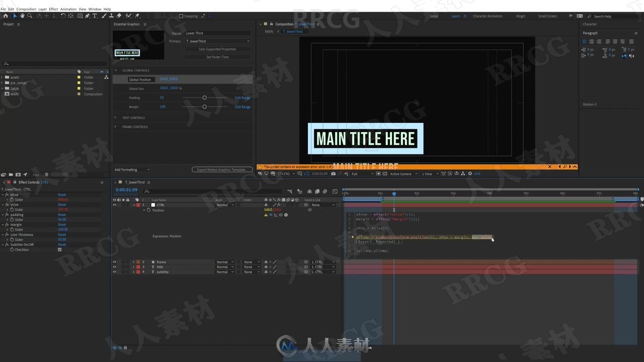
Task: Click the delete trash icon in Project panel
Action: coord(47,175)
